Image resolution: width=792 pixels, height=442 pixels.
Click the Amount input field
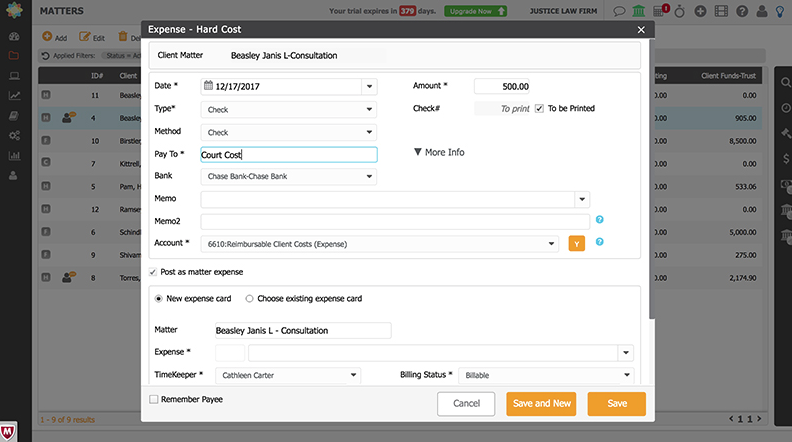pos(513,86)
